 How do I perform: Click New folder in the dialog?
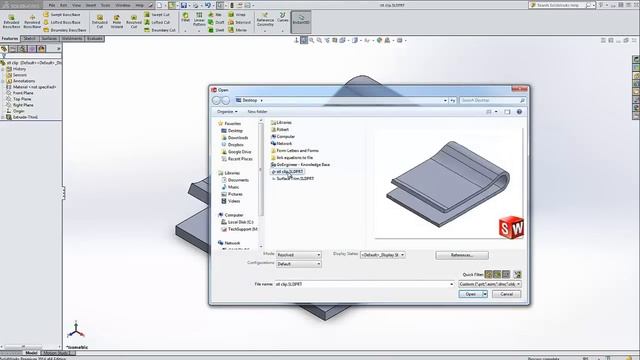(257, 111)
